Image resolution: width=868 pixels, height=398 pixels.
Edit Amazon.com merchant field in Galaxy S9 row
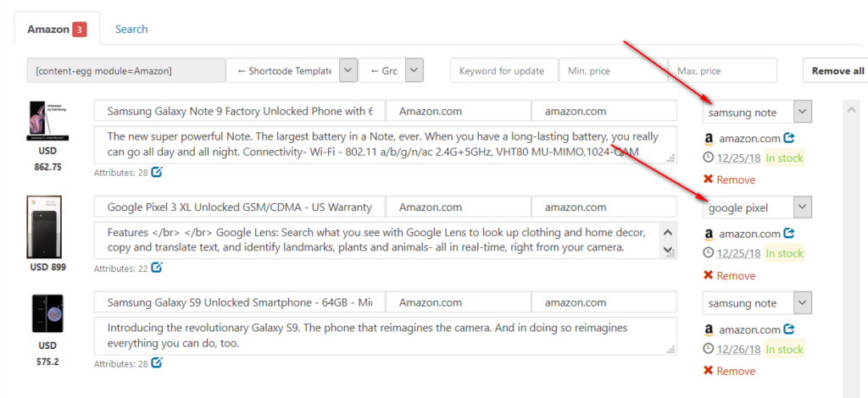click(x=459, y=302)
